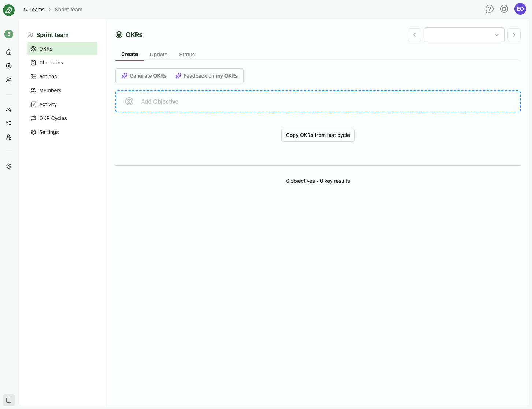Image resolution: width=532 pixels, height=409 pixels.
Task: Open the people-star icon in rail
Action: (x=9, y=137)
